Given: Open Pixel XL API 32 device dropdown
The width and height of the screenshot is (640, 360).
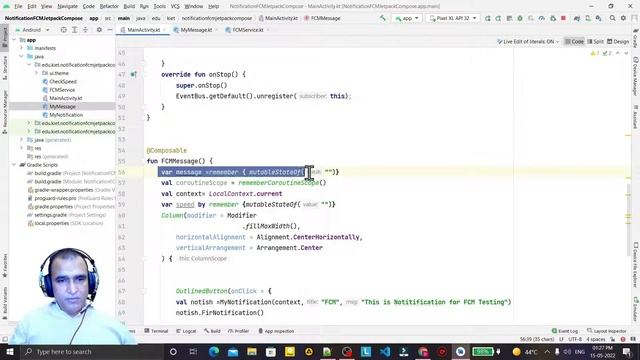Looking at the screenshot, I should [453, 18].
